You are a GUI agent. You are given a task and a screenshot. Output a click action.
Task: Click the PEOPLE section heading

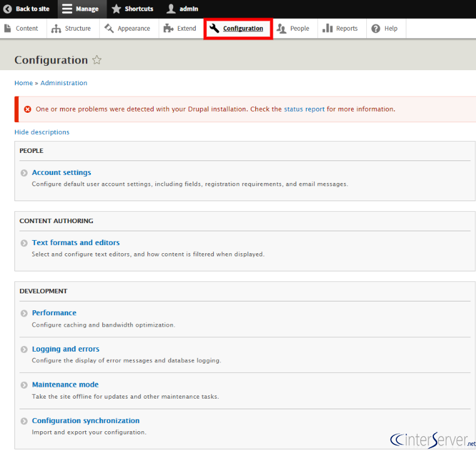[31, 151]
